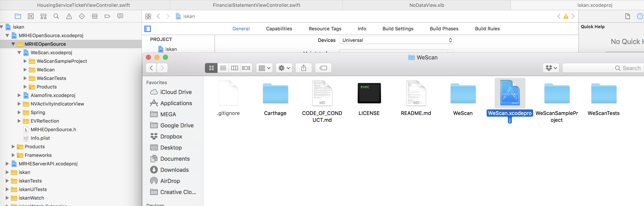Screen dimensions: 644x206
Task: Collapse the iskan root project
Action: [2, 27]
